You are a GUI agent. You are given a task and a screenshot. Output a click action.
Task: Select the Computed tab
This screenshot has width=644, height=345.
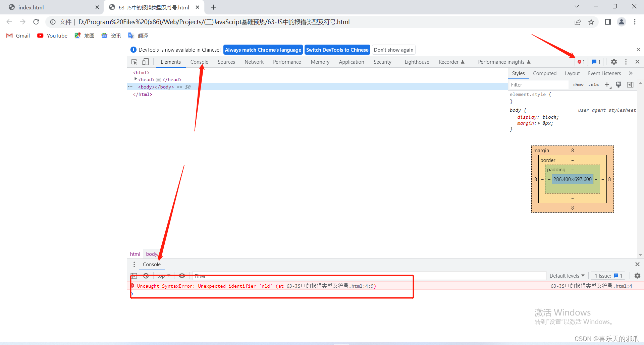pos(545,73)
